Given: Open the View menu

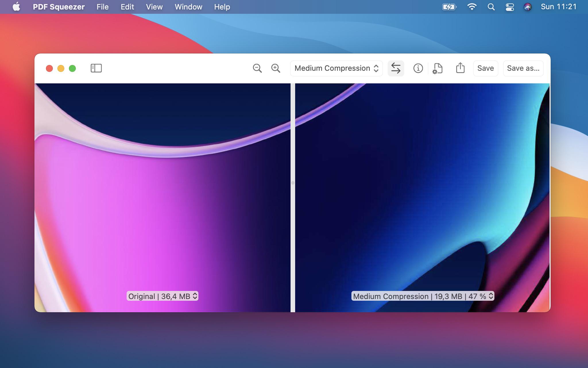Looking at the screenshot, I should [154, 7].
